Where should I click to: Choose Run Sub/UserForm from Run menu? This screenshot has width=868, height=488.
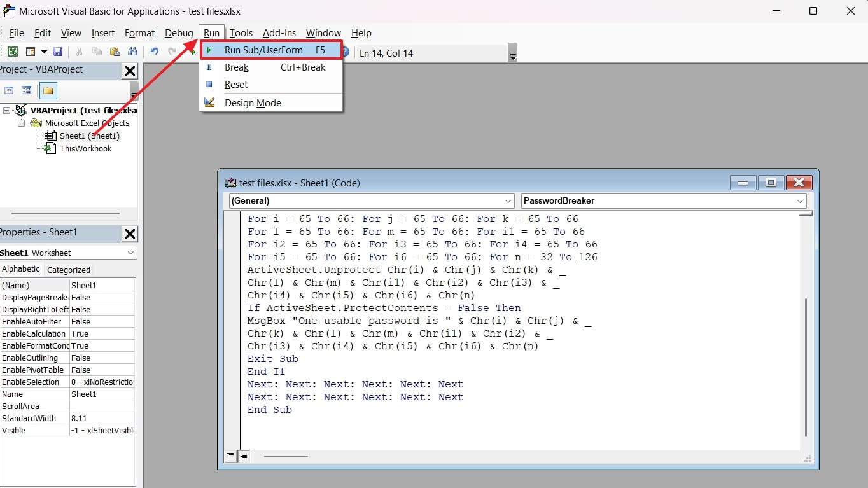pyautogui.click(x=271, y=50)
